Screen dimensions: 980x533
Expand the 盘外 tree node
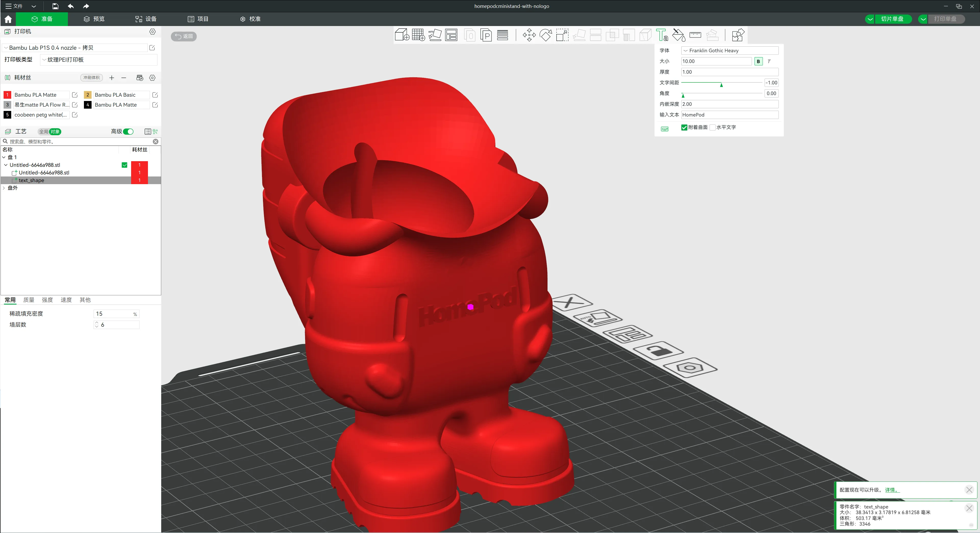[x=4, y=188]
